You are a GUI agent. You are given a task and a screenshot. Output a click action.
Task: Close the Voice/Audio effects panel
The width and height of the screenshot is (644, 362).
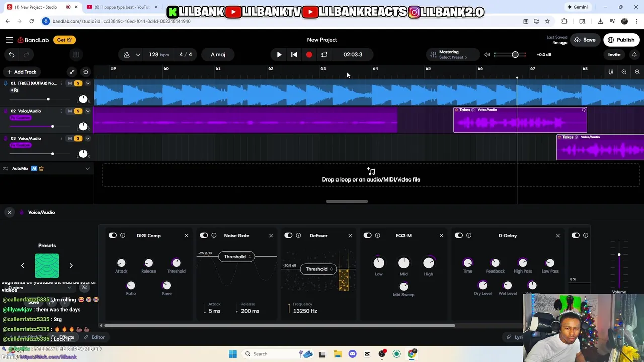9,212
